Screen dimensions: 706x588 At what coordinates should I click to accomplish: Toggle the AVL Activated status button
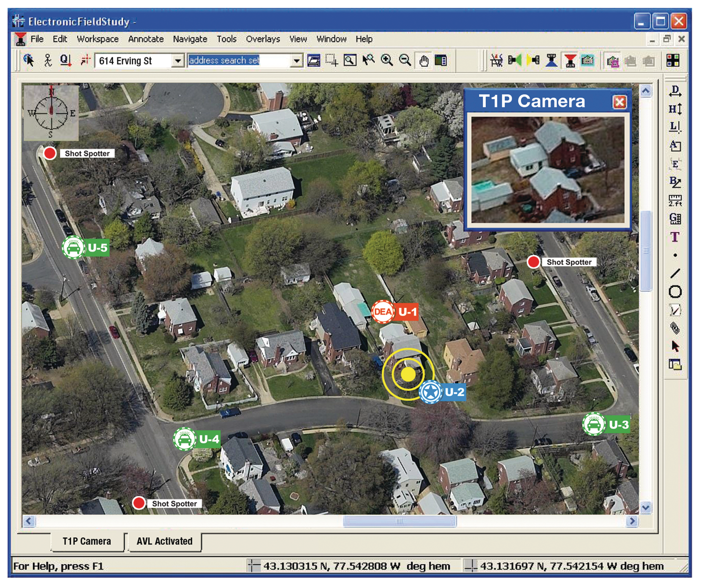coord(164,541)
